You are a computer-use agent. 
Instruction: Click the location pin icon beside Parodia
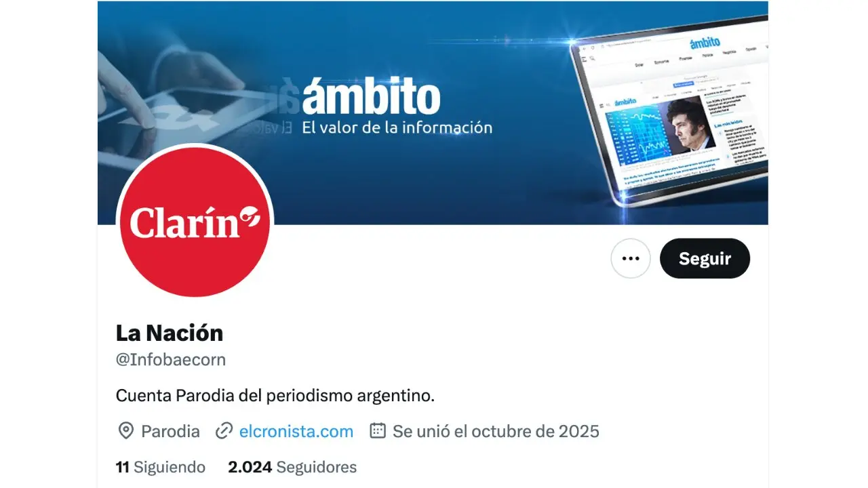point(125,431)
